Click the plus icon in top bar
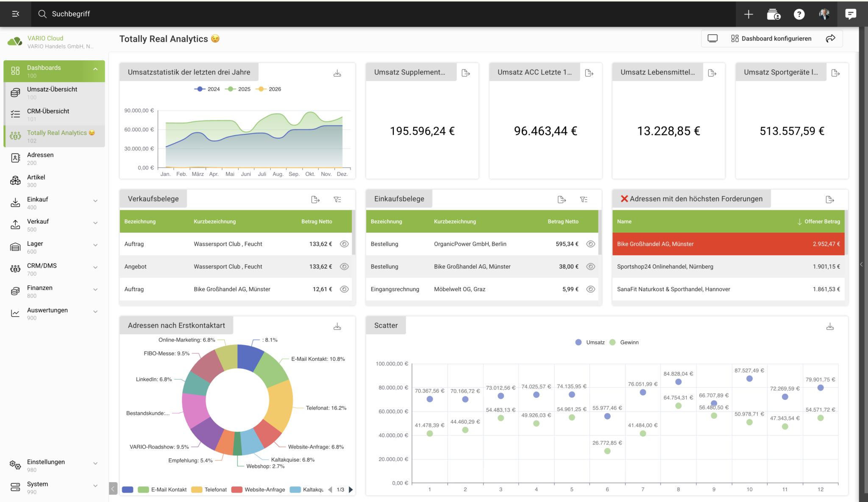This screenshot has width=868, height=502. coord(748,14)
